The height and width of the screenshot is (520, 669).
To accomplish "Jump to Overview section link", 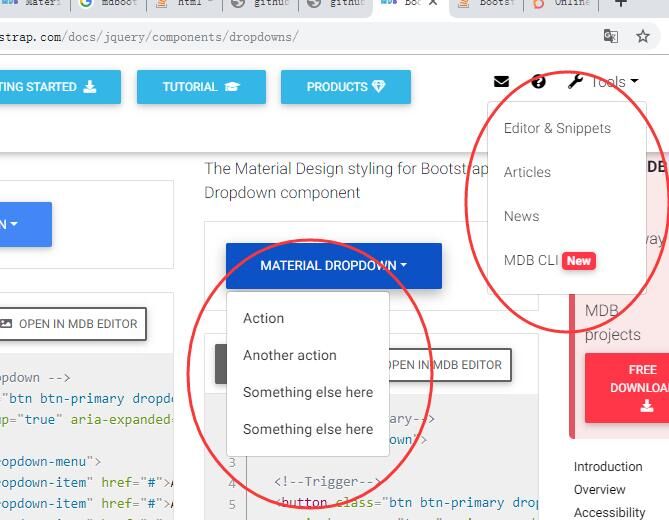I will (599, 490).
